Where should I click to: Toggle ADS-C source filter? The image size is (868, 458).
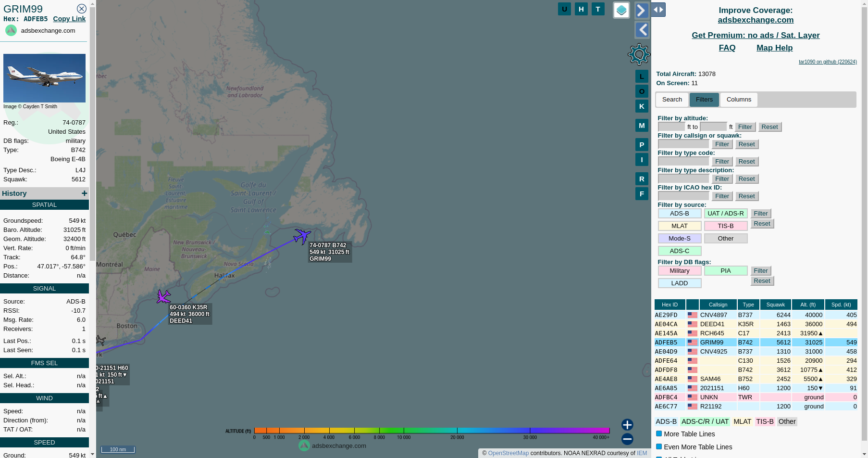[680, 251]
